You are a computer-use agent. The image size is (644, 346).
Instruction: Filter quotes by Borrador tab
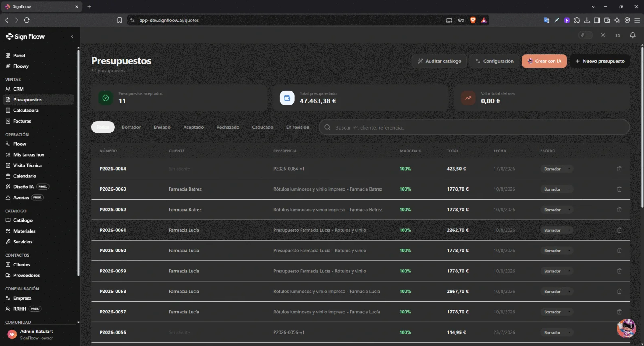coord(131,127)
